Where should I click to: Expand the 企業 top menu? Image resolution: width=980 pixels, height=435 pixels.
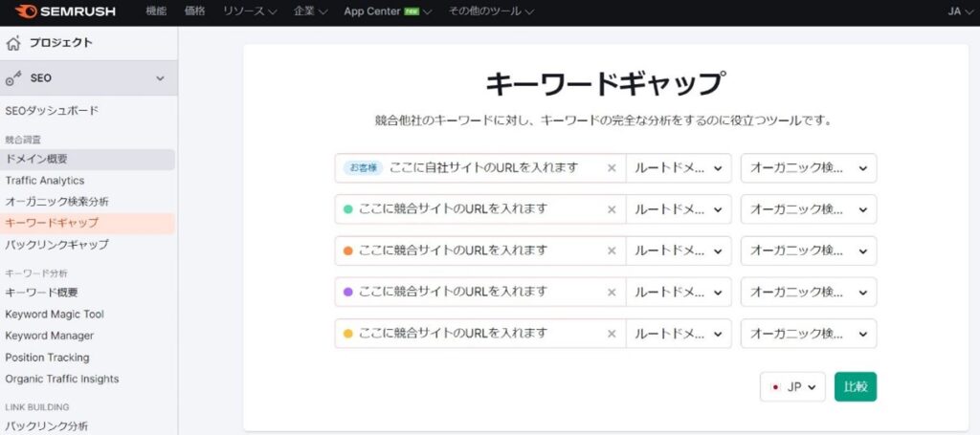coord(311,11)
